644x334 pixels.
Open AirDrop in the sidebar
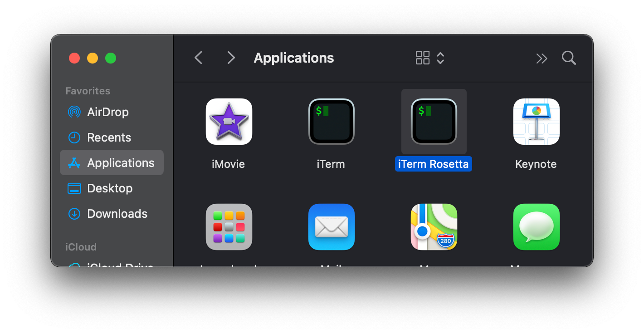click(112, 112)
